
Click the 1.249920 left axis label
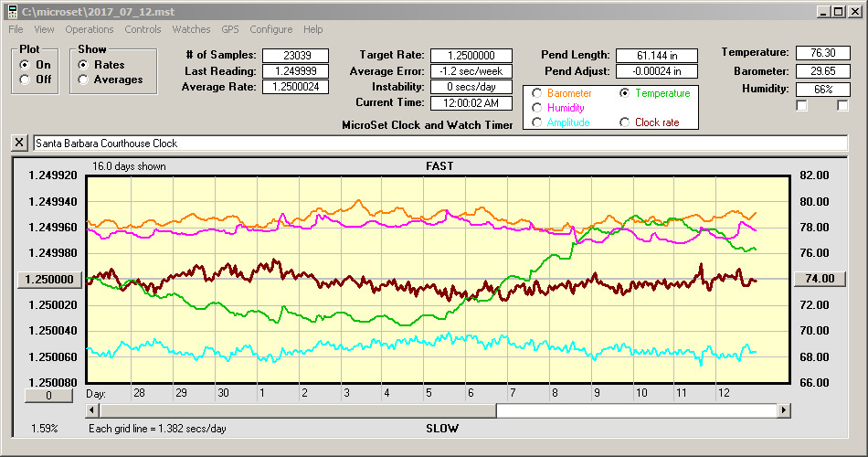53,175
